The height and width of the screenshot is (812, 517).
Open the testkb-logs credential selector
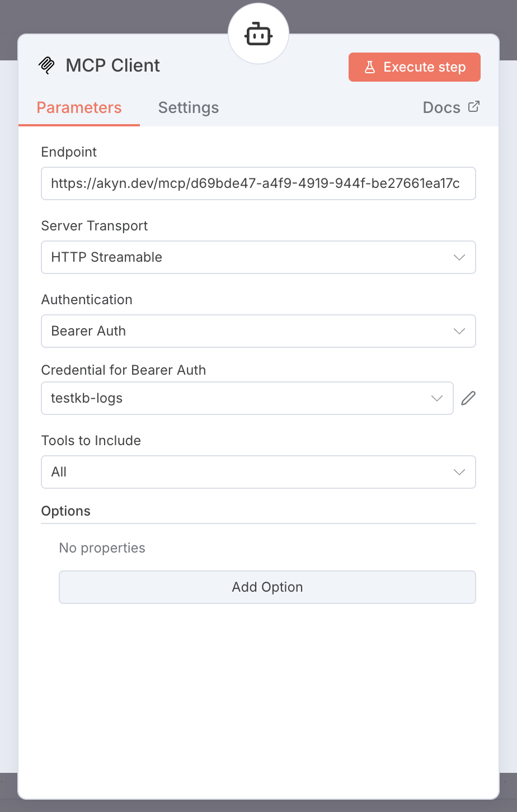246,398
